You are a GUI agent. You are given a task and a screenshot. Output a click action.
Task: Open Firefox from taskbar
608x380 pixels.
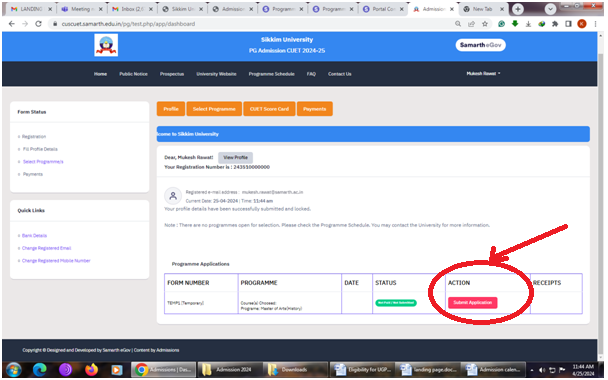point(91,370)
